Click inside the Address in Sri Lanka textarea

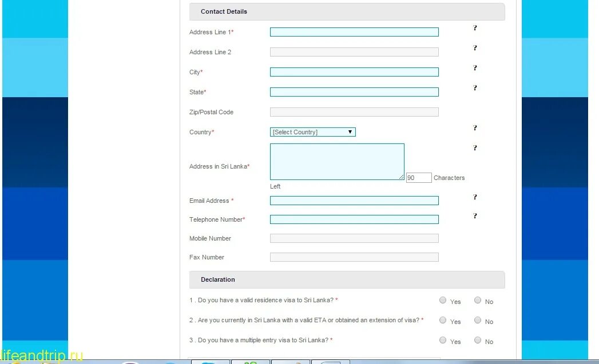(x=336, y=161)
